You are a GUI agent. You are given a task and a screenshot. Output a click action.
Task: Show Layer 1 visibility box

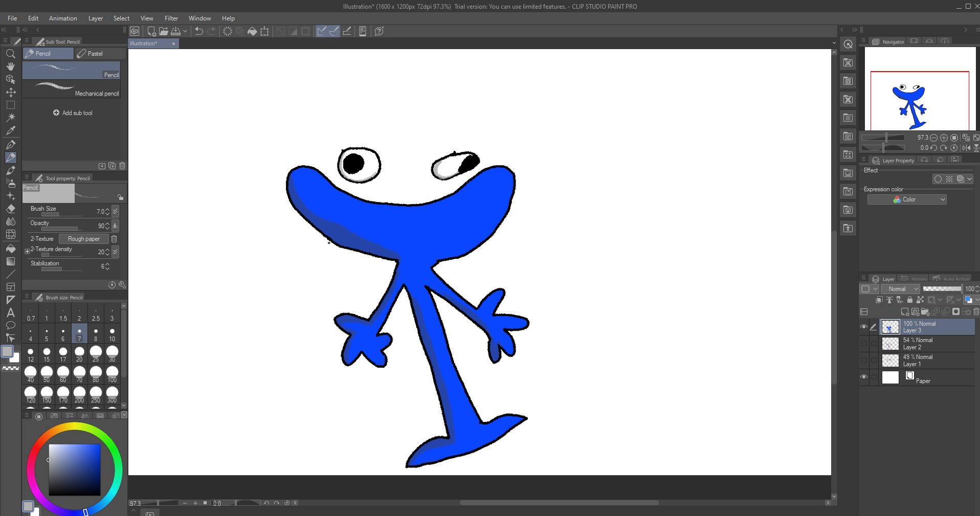coord(864,361)
